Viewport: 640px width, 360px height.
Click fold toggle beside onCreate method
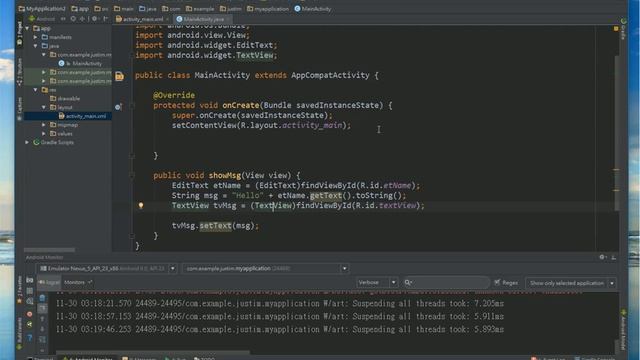[132, 105]
